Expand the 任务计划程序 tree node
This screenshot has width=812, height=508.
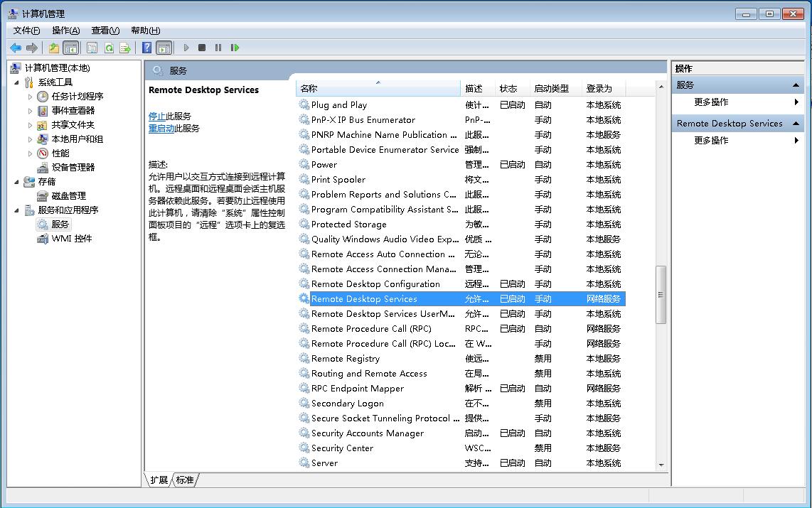[30, 97]
